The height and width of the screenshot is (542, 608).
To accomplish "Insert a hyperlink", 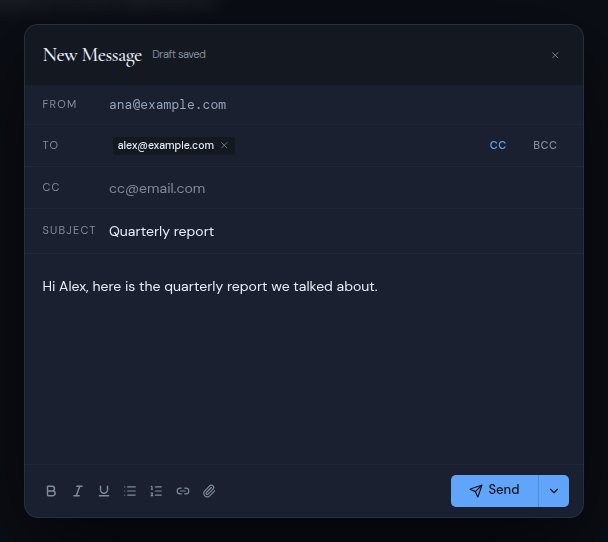I will [x=183, y=491].
